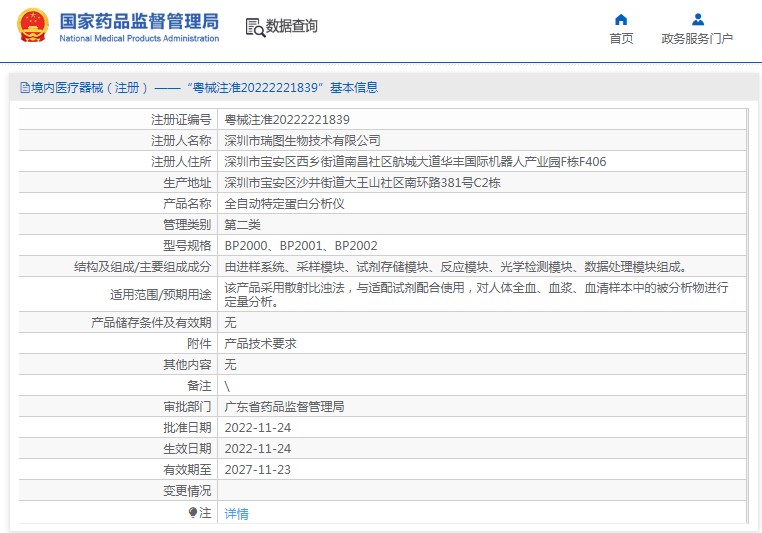Click the 附件 row label
This screenshot has width=762, height=533.
pyautogui.click(x=199, y=344)
